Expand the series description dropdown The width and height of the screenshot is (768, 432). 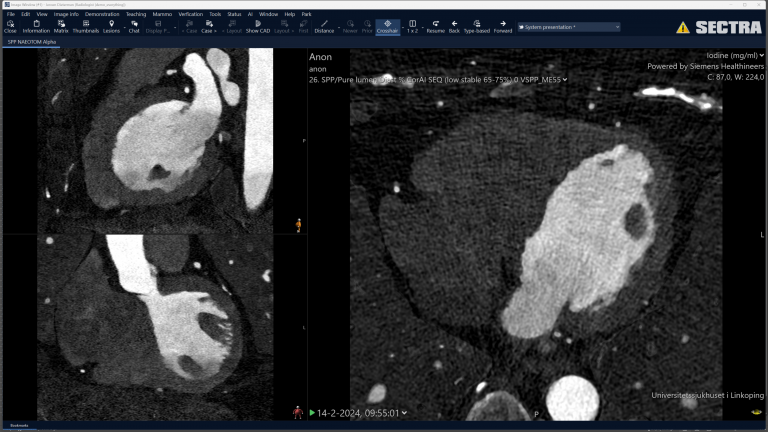click(x=565, y=79)
